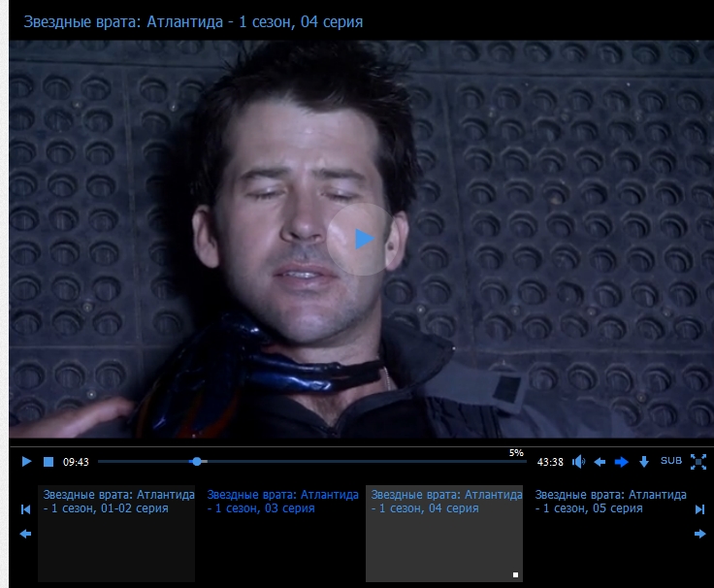Click the 5% label above the seek bar
The width and height of the screenshot is (714, 588).
516,453
